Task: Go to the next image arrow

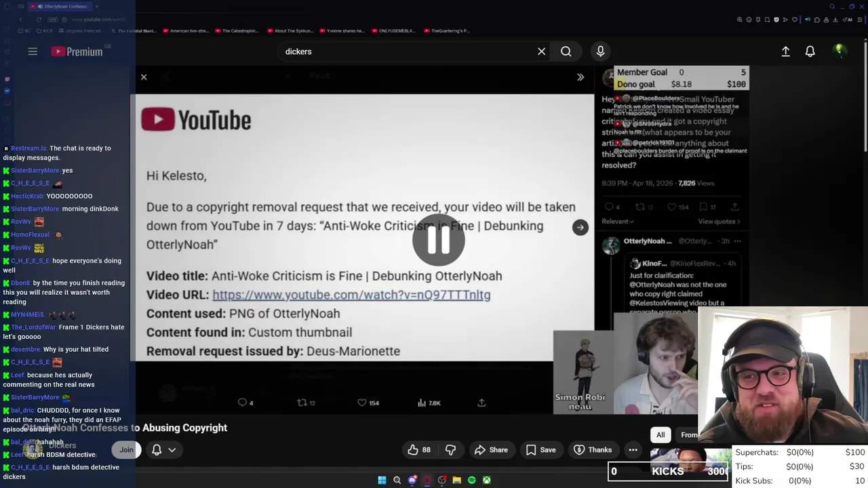Action: (x=580, y=228)
